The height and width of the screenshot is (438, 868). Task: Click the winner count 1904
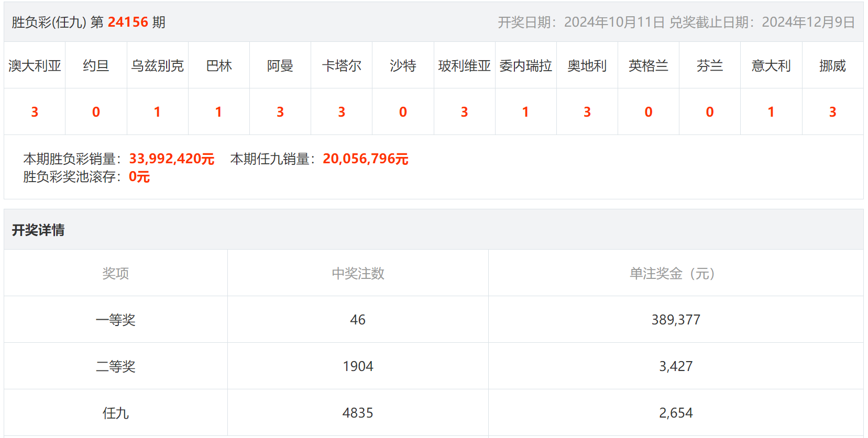[358, 366]
